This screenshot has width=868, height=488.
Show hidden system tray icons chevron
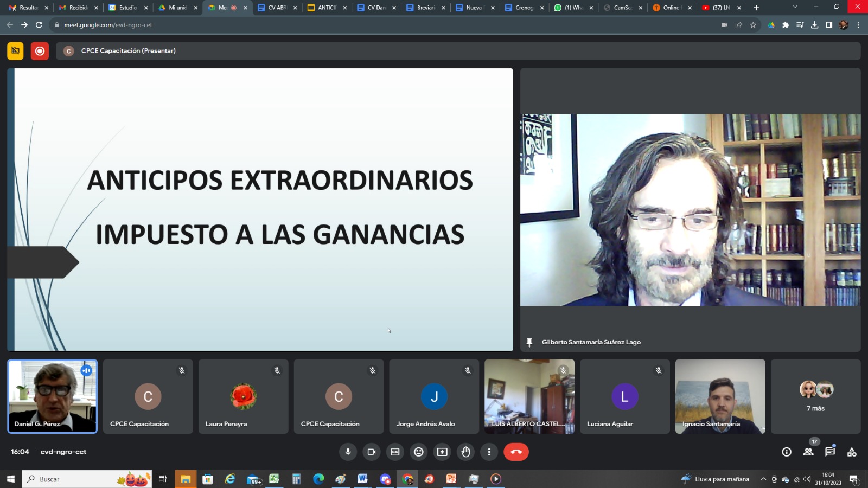pyautogui.click(x=763, y=479)
